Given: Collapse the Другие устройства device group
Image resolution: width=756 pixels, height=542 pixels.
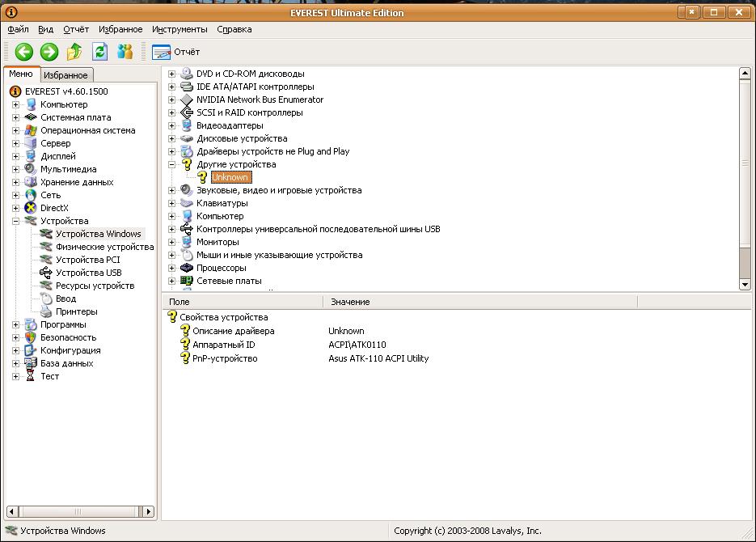Looking at the screenshot, I should click(x=171, y=164).
